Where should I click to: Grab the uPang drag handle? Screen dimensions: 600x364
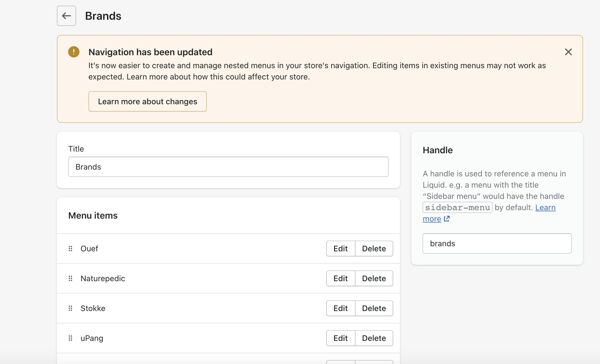(x=70, y=338)
